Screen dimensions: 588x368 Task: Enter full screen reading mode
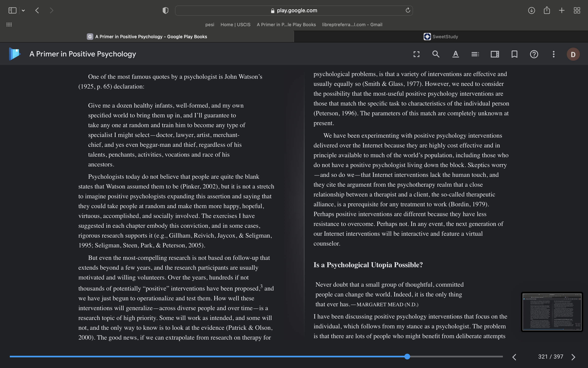(x=416, y=54)
